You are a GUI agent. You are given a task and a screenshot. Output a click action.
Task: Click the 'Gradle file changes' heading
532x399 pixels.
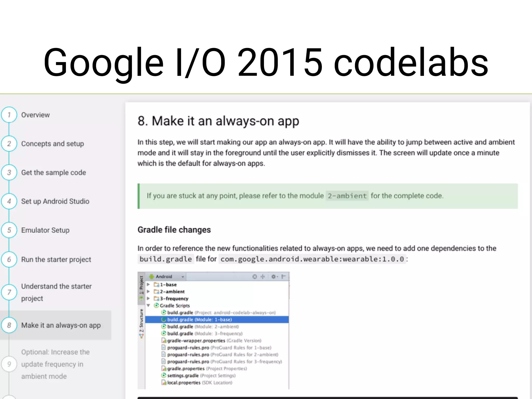tap(174, 230)
